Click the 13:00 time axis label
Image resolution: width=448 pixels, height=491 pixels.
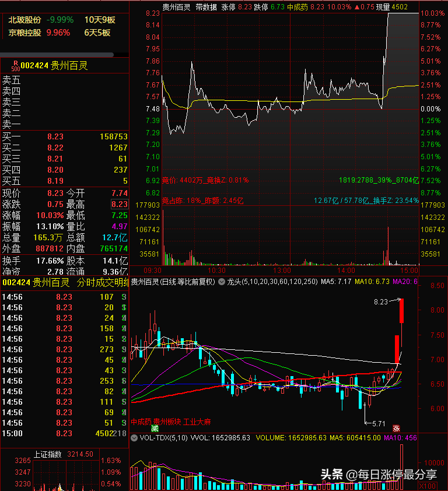tap(282, 271)
